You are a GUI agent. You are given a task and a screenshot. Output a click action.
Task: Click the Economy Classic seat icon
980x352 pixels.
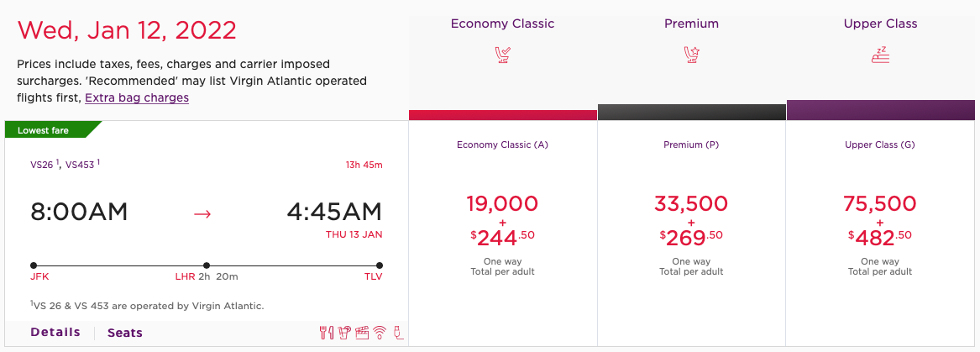click(x=502, y=55)
